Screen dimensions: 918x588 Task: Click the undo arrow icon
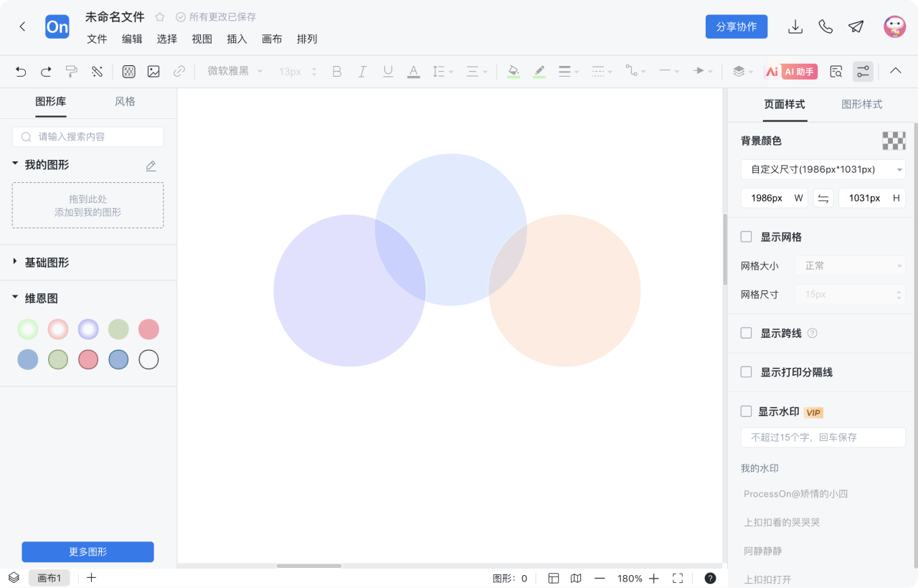click(x=21, y=71)
